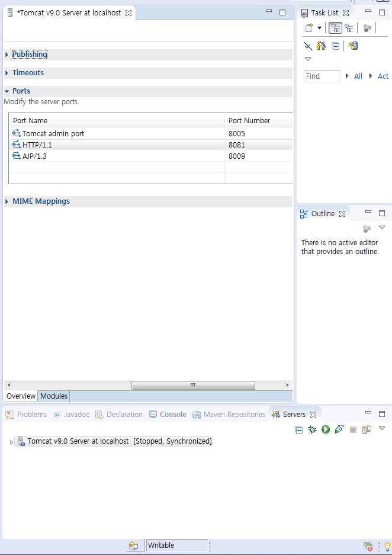Image resolution: width=392 pixels, height=555 pixels.
Task: Select the Tomcat v9.0 Server editor tab
Action: click(69, 13)
